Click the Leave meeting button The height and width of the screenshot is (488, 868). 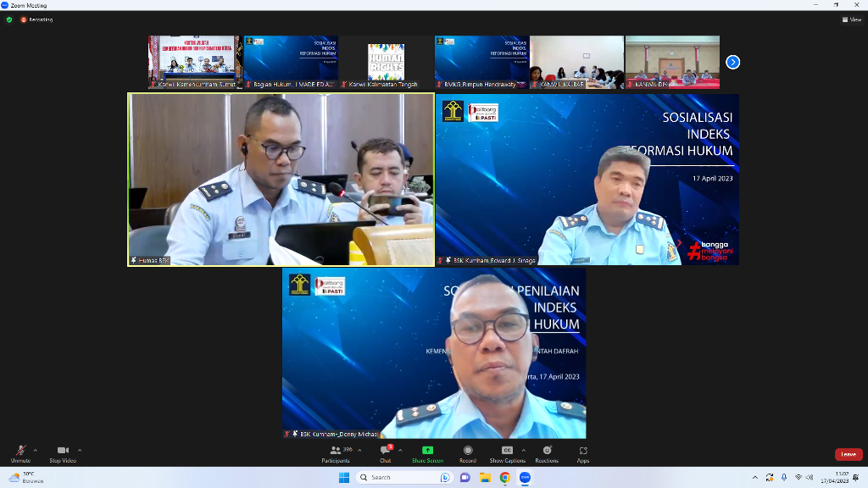click(848, 454)
